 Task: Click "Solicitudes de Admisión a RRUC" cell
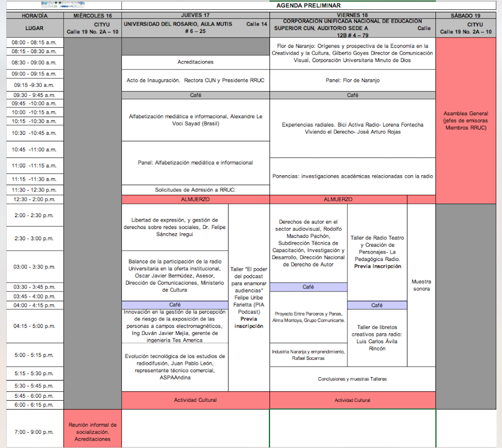[x=196, y=190]
